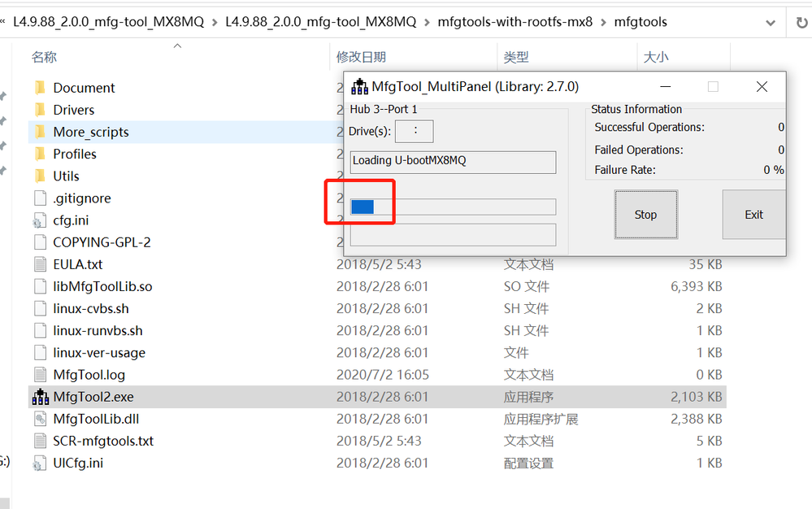The image size is (812, 509).
Task: Go to mfgtools-with-rootfs-mx8 breadcrumb
Action: point(515,22)
